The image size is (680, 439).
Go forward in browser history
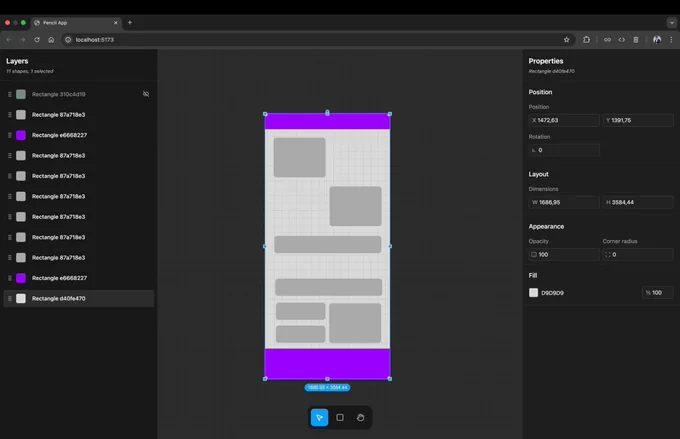click(x=23, y=39)
